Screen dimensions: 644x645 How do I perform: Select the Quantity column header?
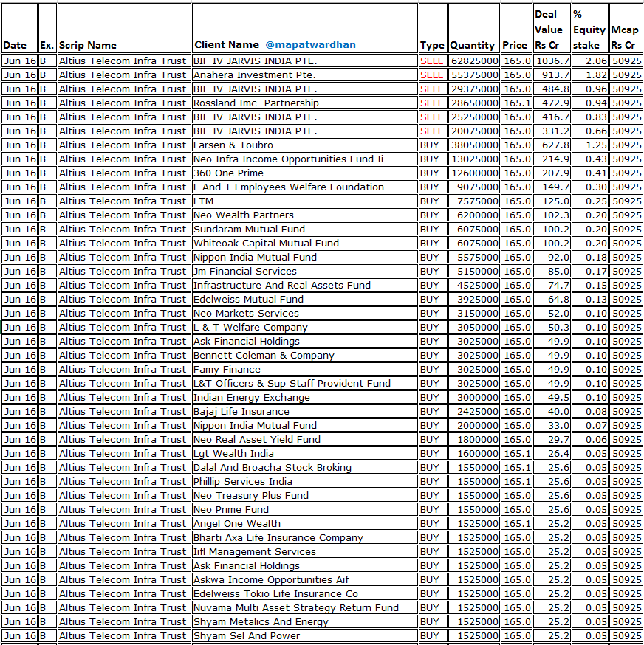coord(474,28)
